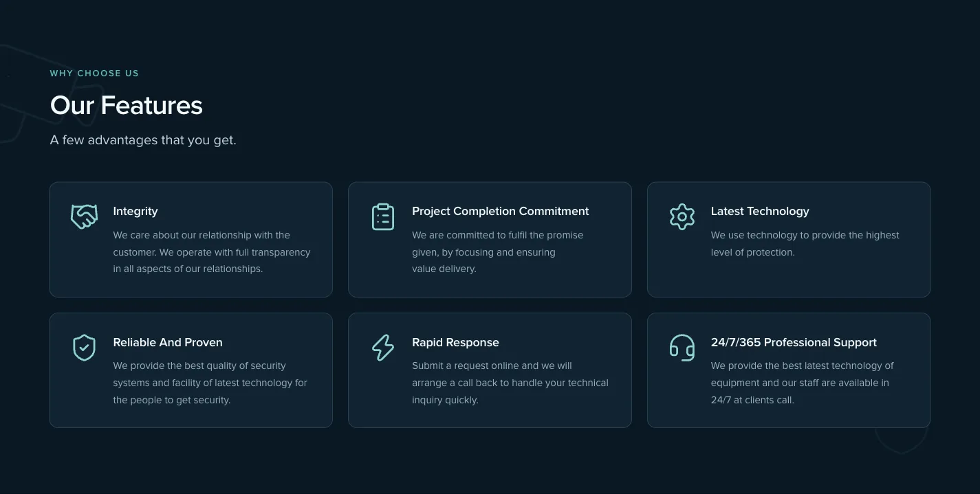Click the headset icon for Professional Support
This screenshot has height=494, width=980.
[682, 348]
